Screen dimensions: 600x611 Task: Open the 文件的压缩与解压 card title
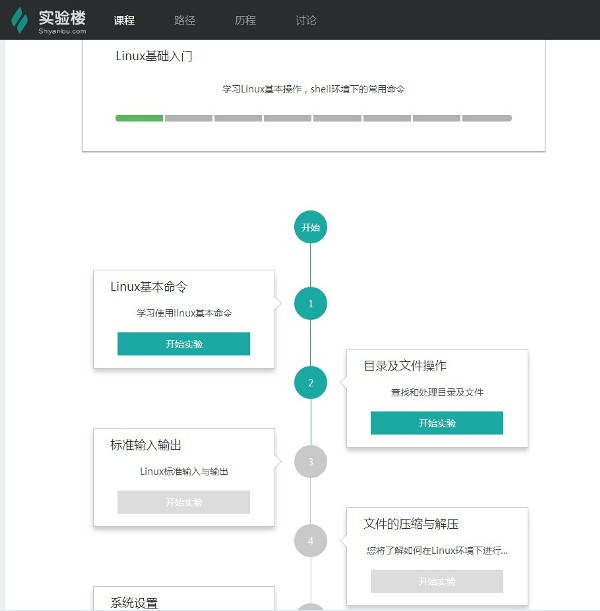[411, 524]
